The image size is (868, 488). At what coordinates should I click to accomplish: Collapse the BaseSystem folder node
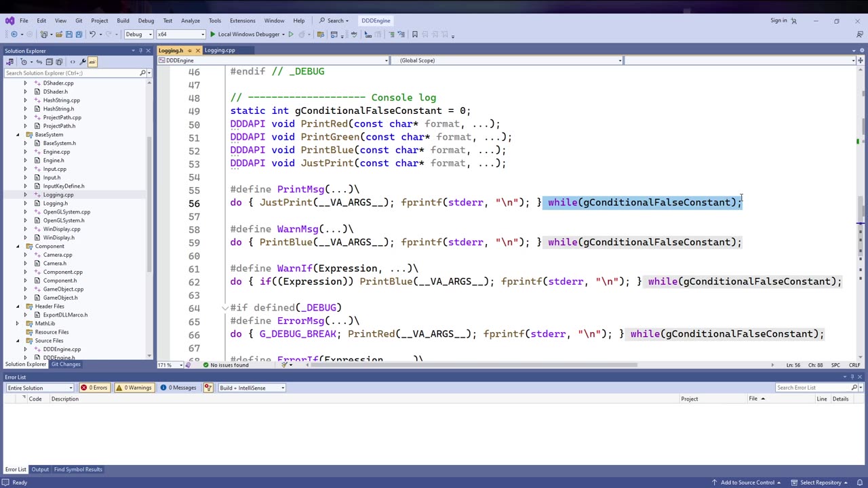coord(18,135)
